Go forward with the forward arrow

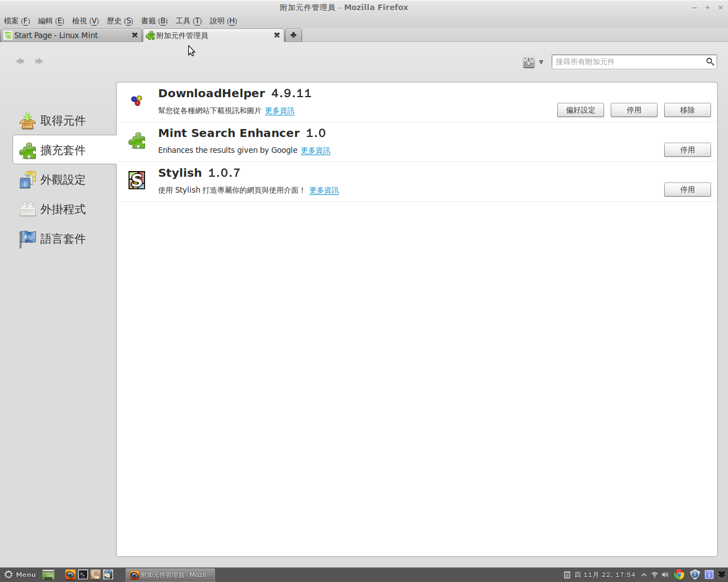tap(39, 61)
